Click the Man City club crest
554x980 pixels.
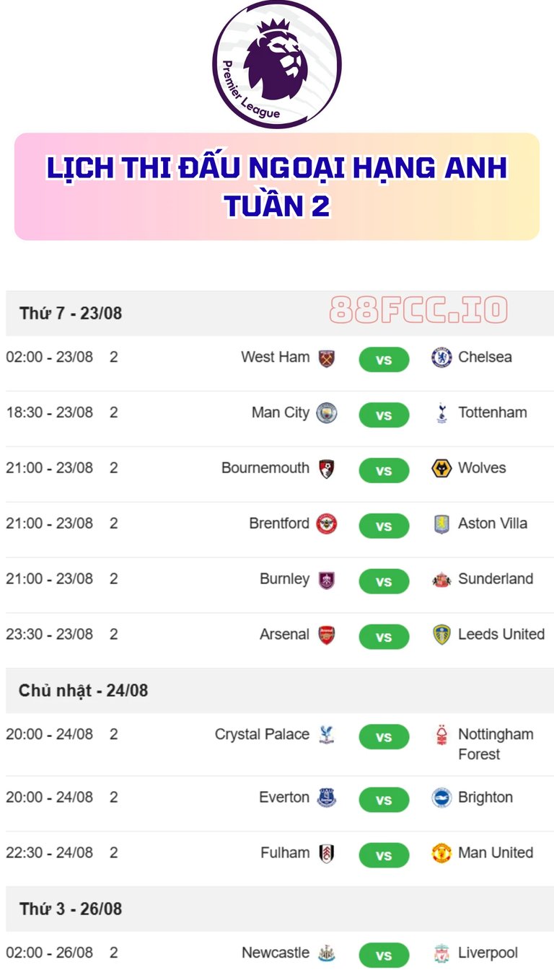[327, 413]
